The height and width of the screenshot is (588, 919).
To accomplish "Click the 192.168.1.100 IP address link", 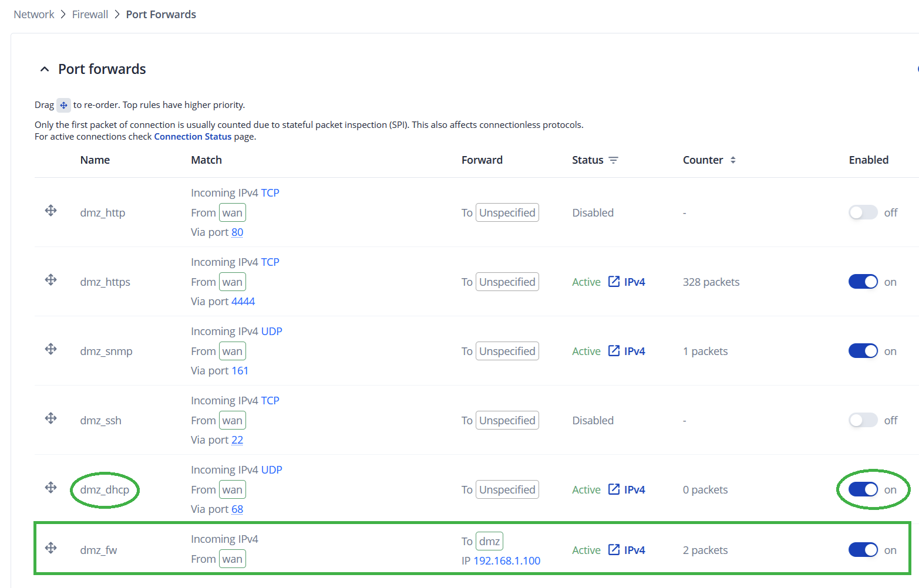I will coord(507,561).
